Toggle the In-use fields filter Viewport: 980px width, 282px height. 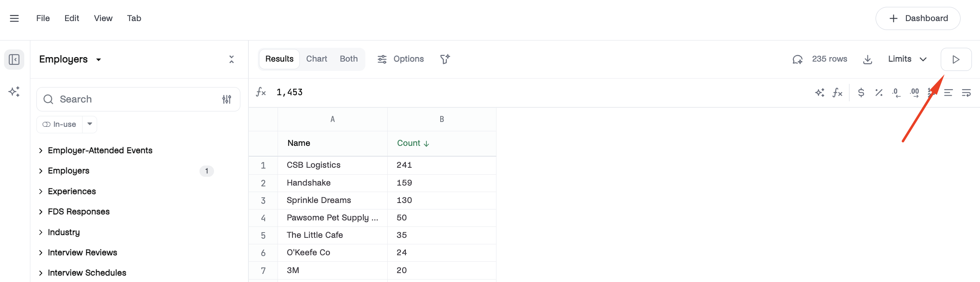(59, 124)
